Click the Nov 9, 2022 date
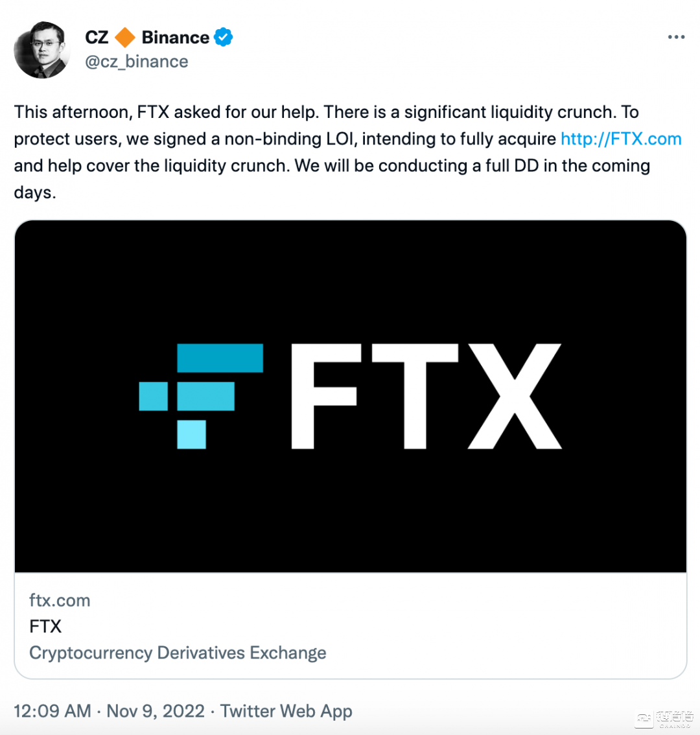The image size is (700, 735). (x=156, y=711)
